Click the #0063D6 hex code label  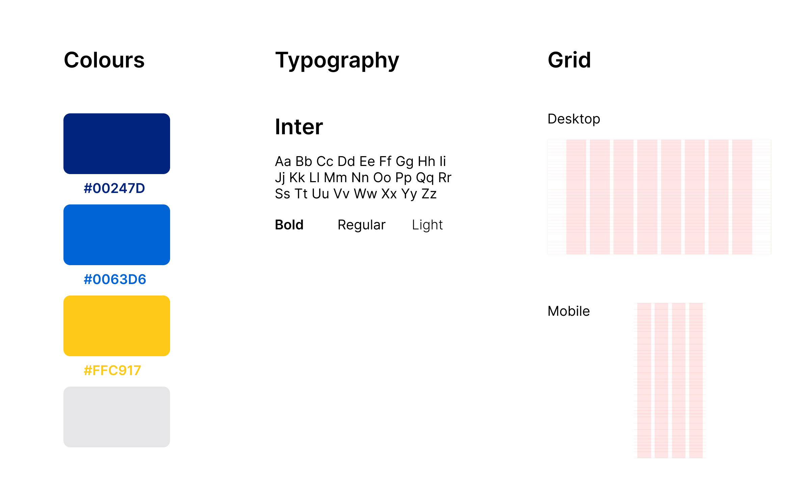pos(115,279)
